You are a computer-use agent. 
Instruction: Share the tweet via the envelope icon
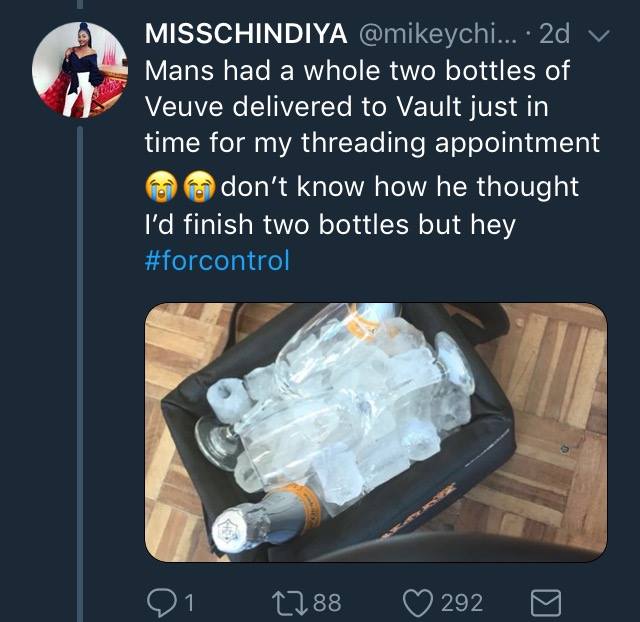point(546,603)
